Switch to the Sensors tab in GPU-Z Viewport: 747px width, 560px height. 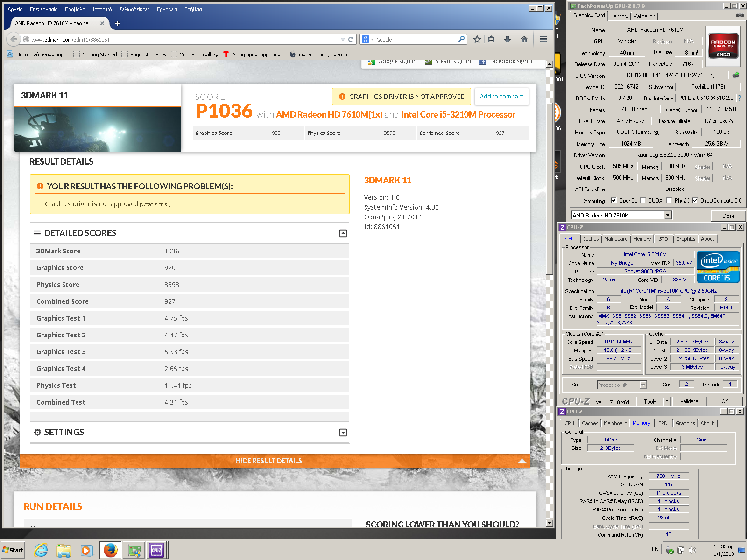pyautogui.click(x=619, y=16)
